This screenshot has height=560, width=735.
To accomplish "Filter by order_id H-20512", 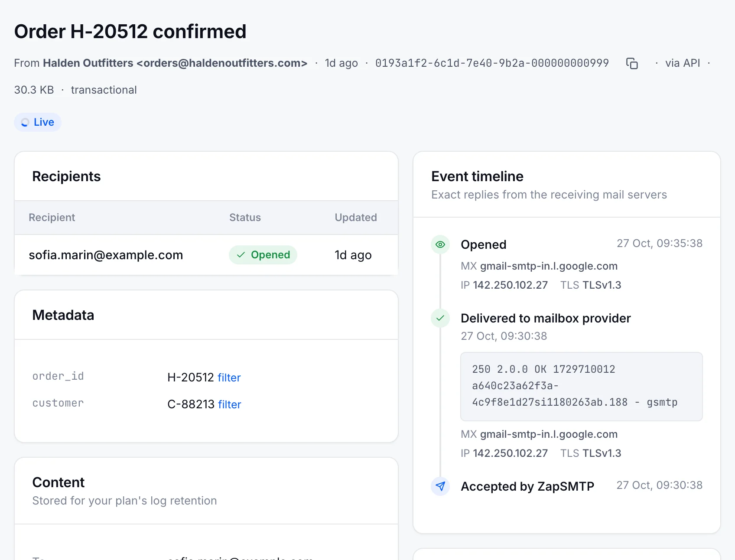I will point(229,378).
